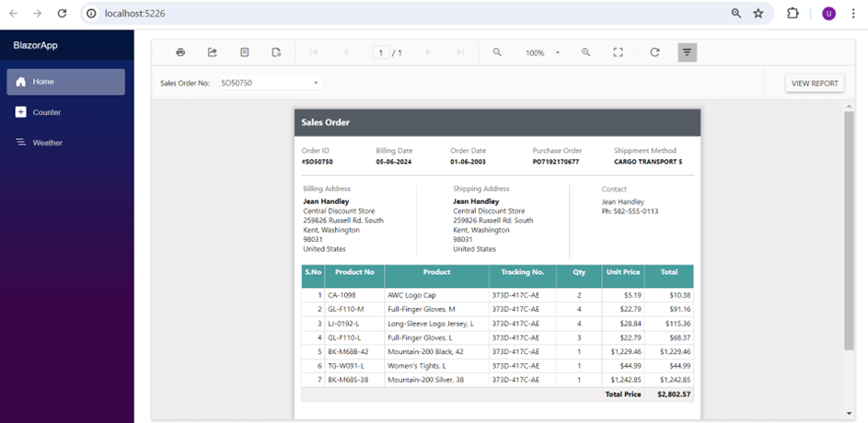
Task: Click the Counter plus icon
Action: [20, 112]
